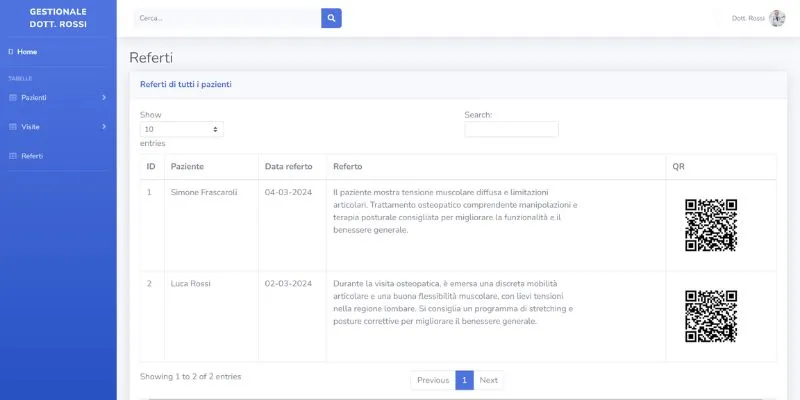The height and width of the screenshot is (400, 800).
Task: Click the Pazienti table icon in sidebar
Action: pyautogui.click(x=12, y=97)
